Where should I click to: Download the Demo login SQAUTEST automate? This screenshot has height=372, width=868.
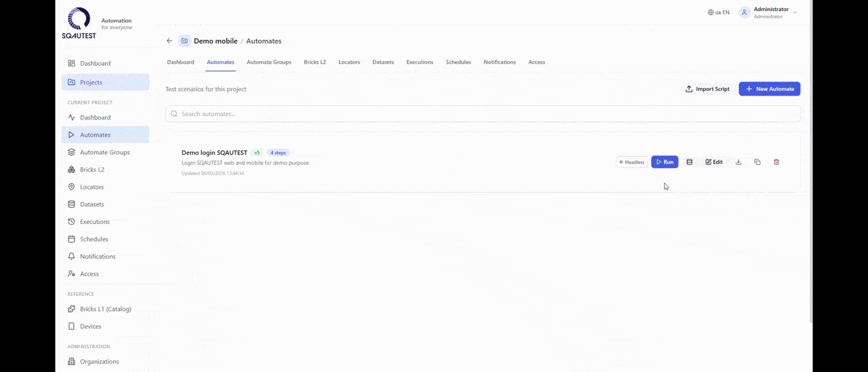click(x=738, y=162)
